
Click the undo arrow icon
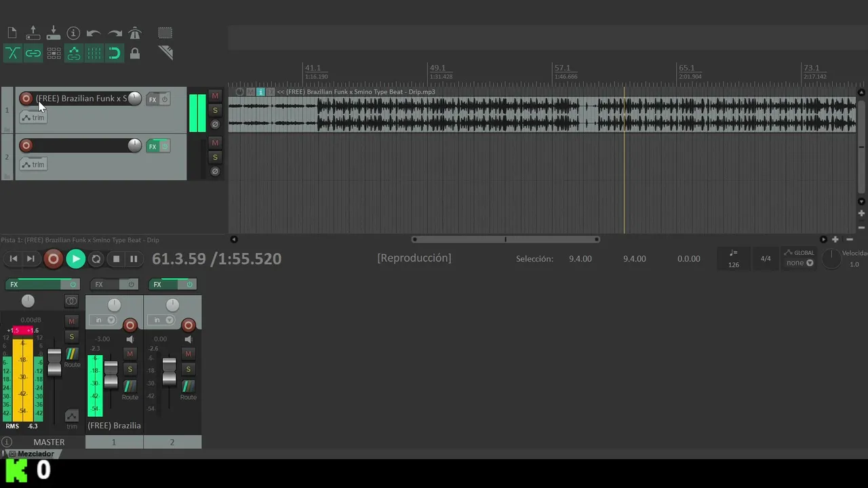click(x=94, y=33)
